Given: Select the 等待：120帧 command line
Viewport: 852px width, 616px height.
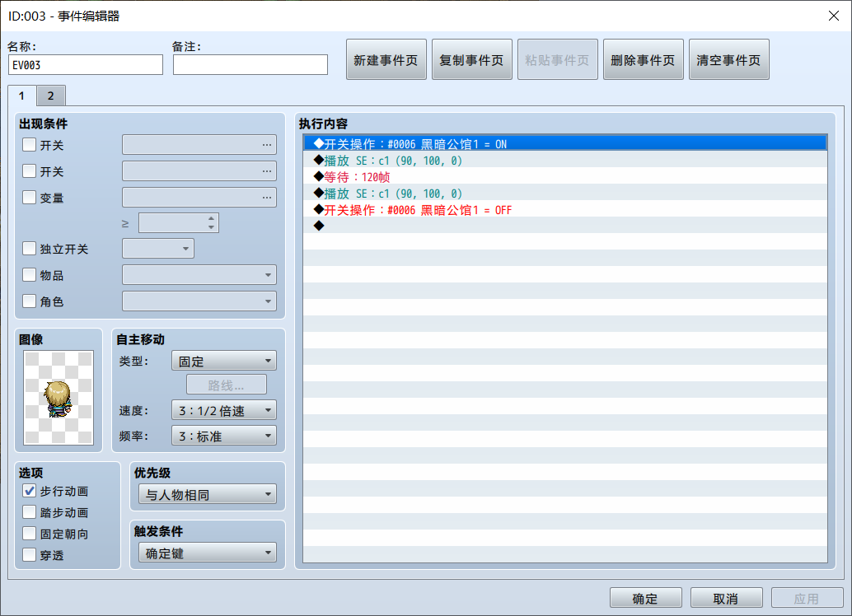Looking at the screenshot, I should (x=565, y=176).
